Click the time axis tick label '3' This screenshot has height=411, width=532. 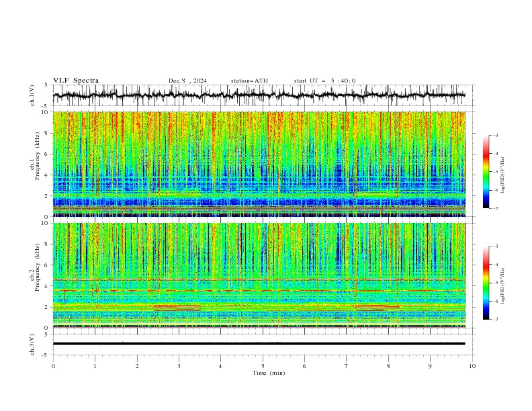[179, 366]
